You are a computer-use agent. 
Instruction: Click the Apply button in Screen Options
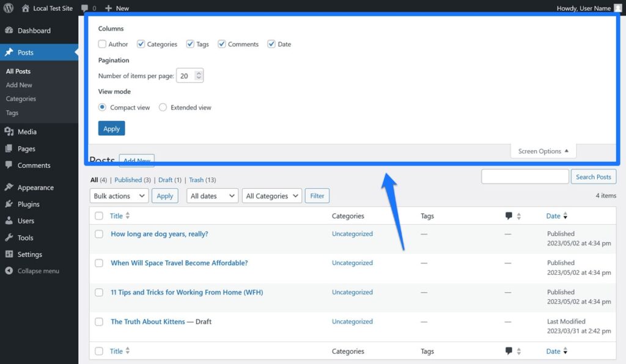111,128
